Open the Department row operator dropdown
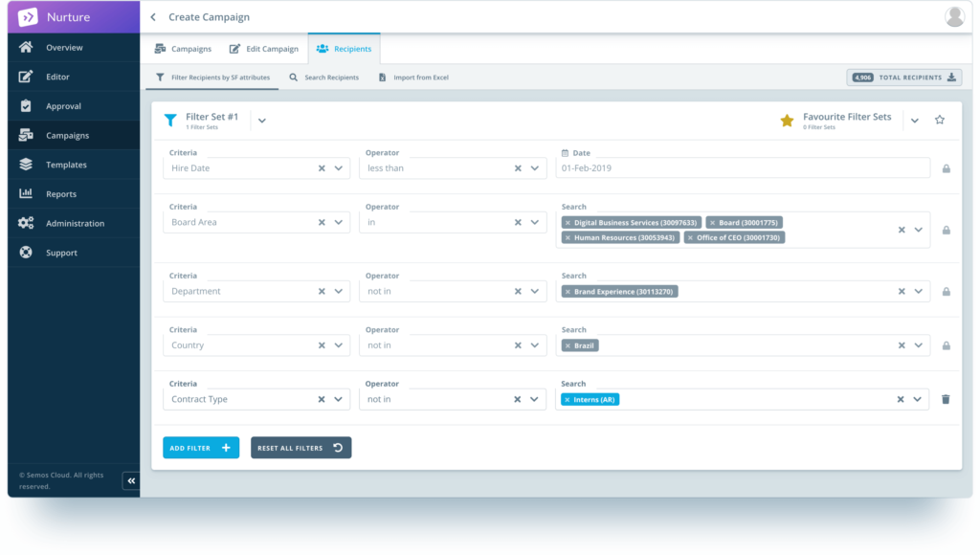This screenshot has width=980, height=555. 534,291
